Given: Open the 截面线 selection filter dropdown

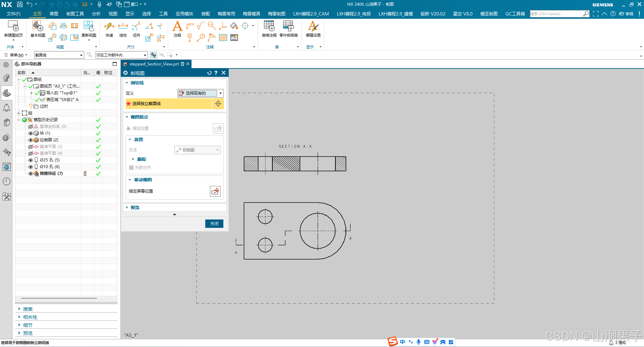Looking at the screenshot, I should (x=59, y=55).
